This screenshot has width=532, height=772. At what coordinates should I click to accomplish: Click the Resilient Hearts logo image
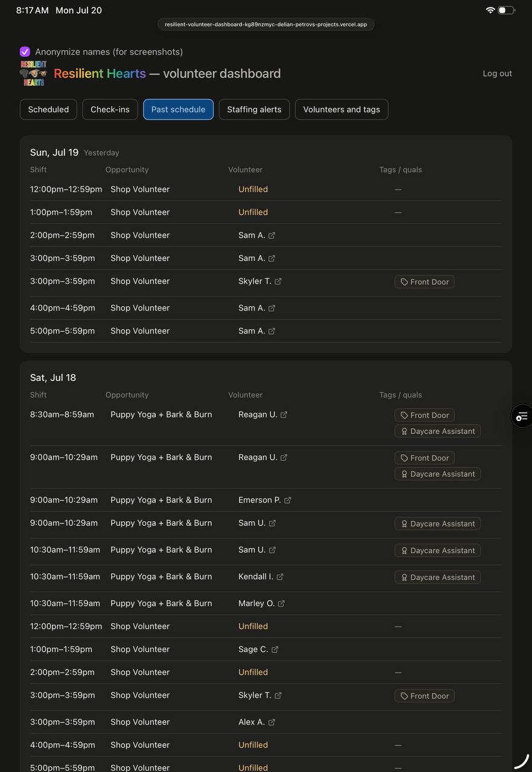click(34, 73)
